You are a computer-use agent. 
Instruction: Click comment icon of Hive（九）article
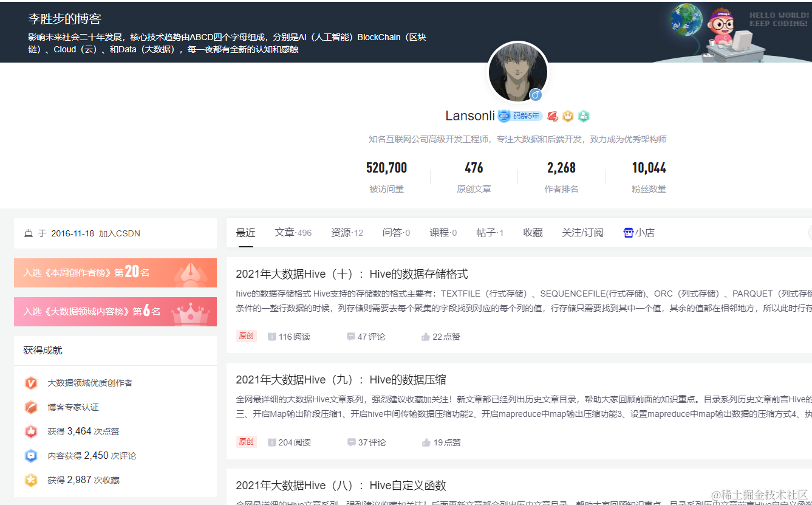point(351,442)
